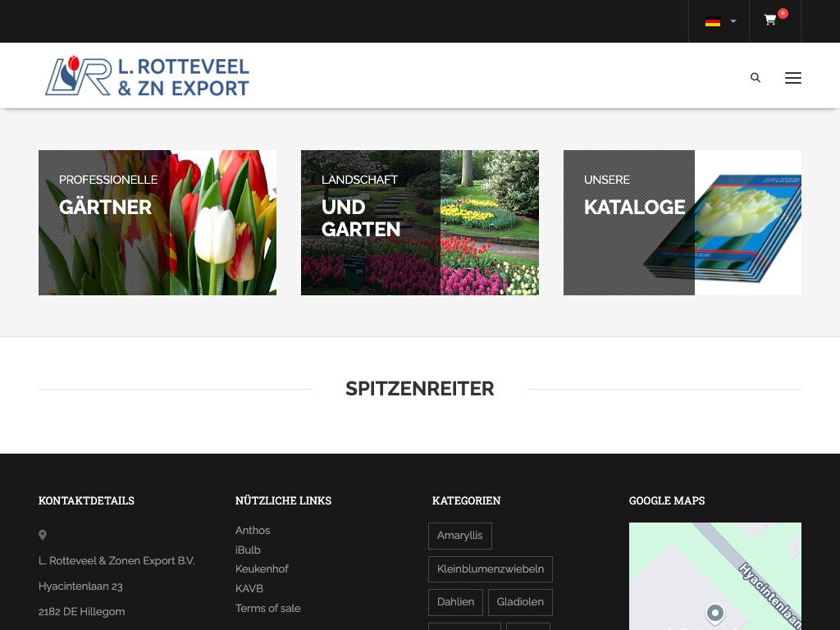Visit the iBulb link
The width and height of the screenshot is (840, 630).
tap(248, 550)
